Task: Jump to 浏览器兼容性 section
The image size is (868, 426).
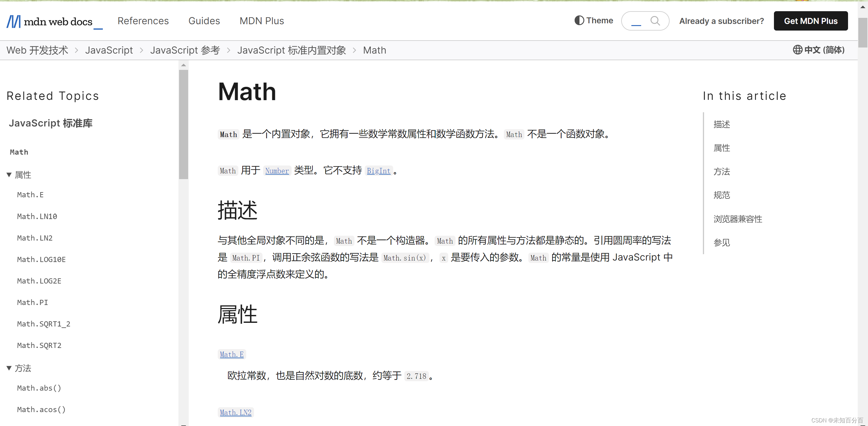Action: click(x=738, y=219)
